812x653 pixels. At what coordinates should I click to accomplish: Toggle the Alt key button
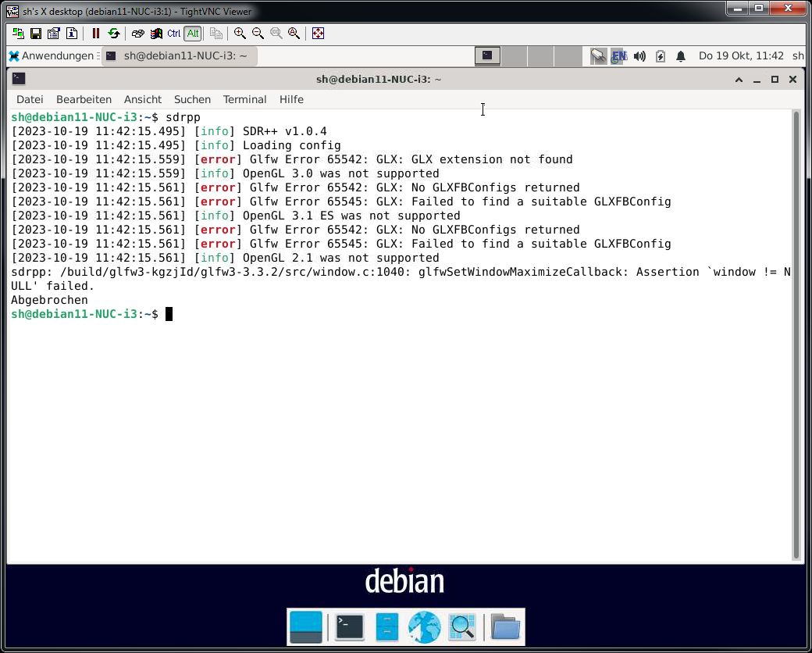click(x=193, y=34)
